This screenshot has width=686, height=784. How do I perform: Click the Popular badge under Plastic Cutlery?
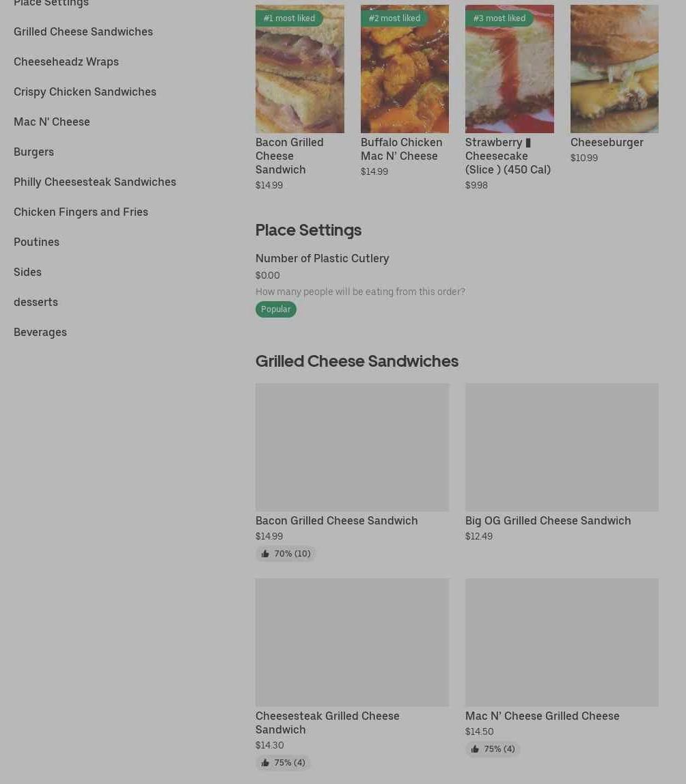276,309
